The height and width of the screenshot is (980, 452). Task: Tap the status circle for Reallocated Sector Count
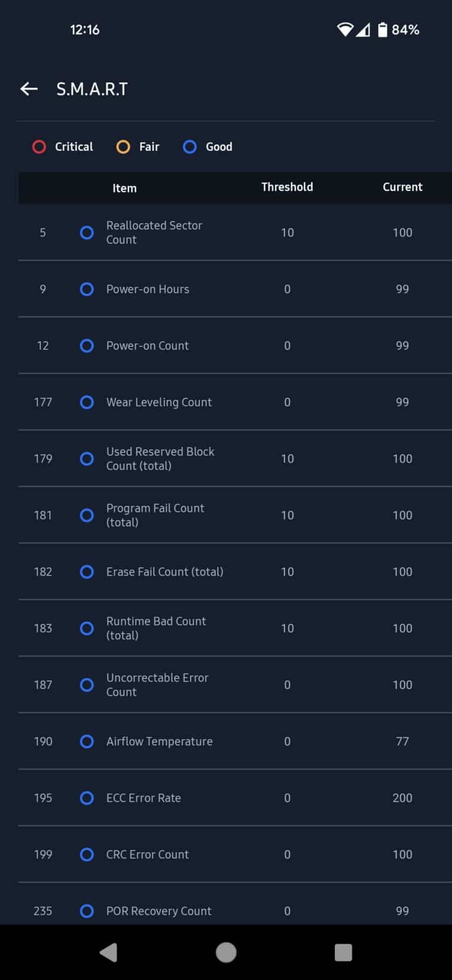click(87, 233)
